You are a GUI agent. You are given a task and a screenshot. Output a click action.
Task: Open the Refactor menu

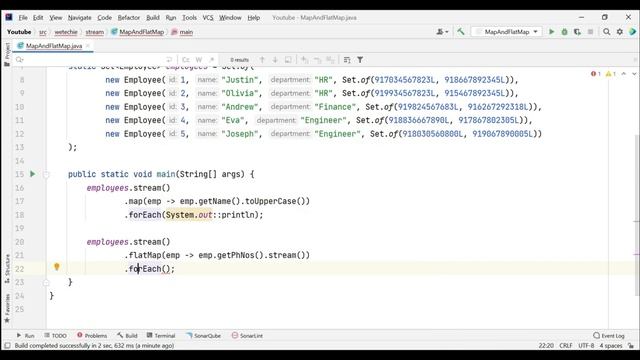(x=129, y=18)
